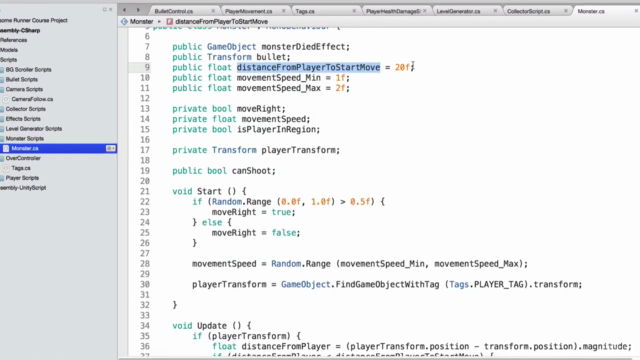Click the OverController folder icon
Screen dimensions: 640x360
(x=2, y=158)
